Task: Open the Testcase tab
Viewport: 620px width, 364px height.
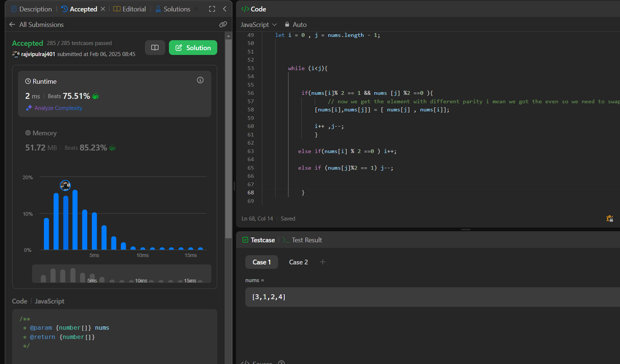Action: 258,240
